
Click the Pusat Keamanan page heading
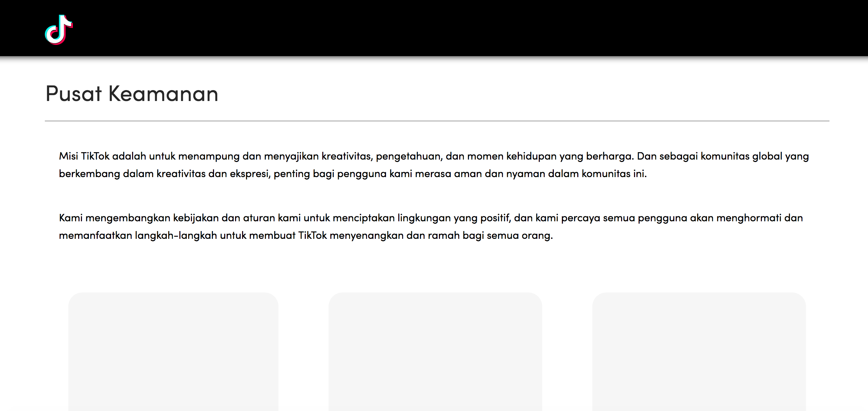pyautogui.click(x=132, y=94)
